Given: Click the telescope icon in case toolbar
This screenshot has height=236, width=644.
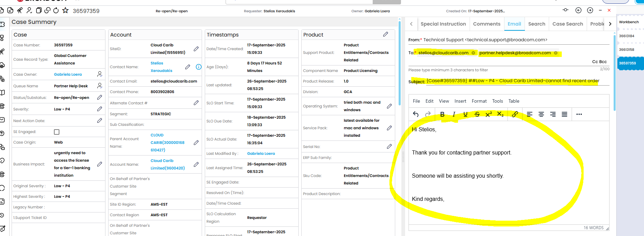Looking at the screenshot, I should click(20, 10).
